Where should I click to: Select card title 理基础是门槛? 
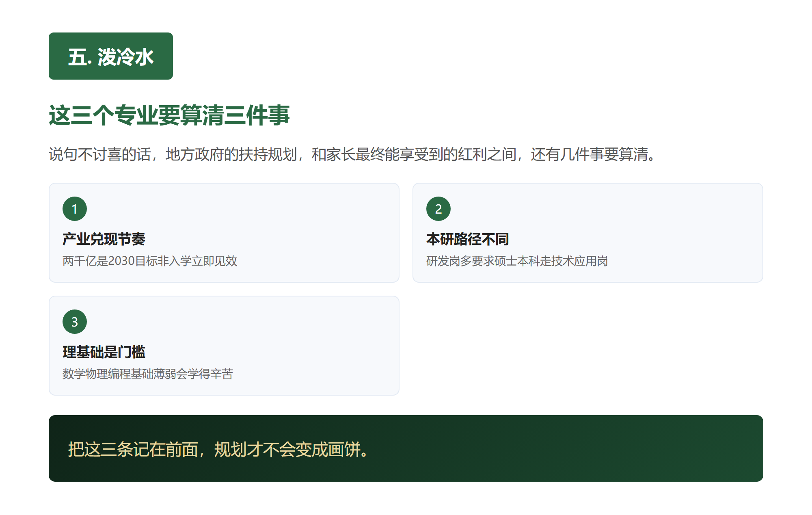(104, 352)
